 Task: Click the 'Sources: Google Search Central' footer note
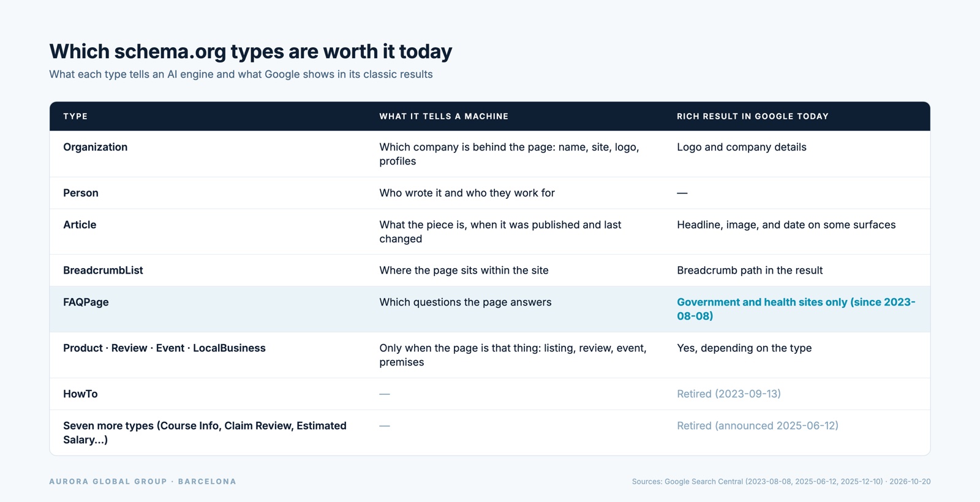[781, 482]
